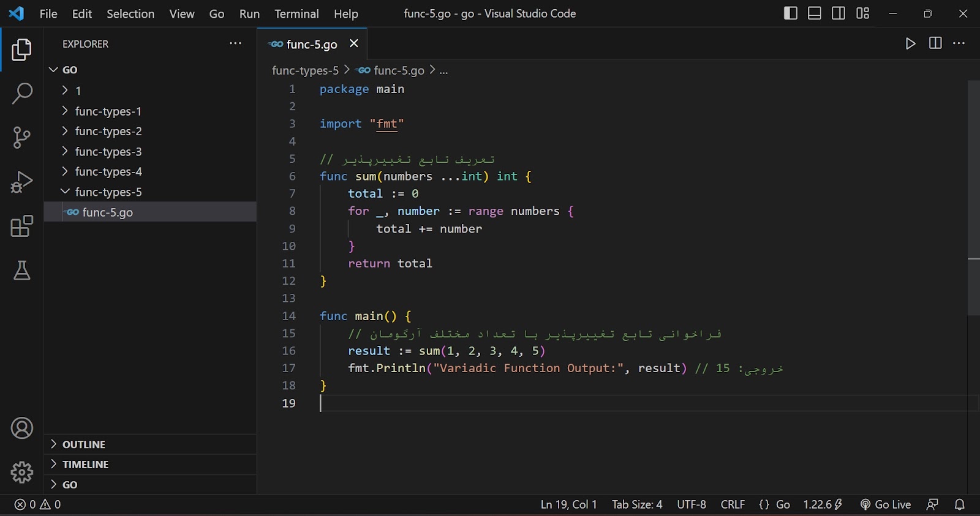Change line ending from CRLF
Viewport: 980px width, 516px height.
(733, 504)
